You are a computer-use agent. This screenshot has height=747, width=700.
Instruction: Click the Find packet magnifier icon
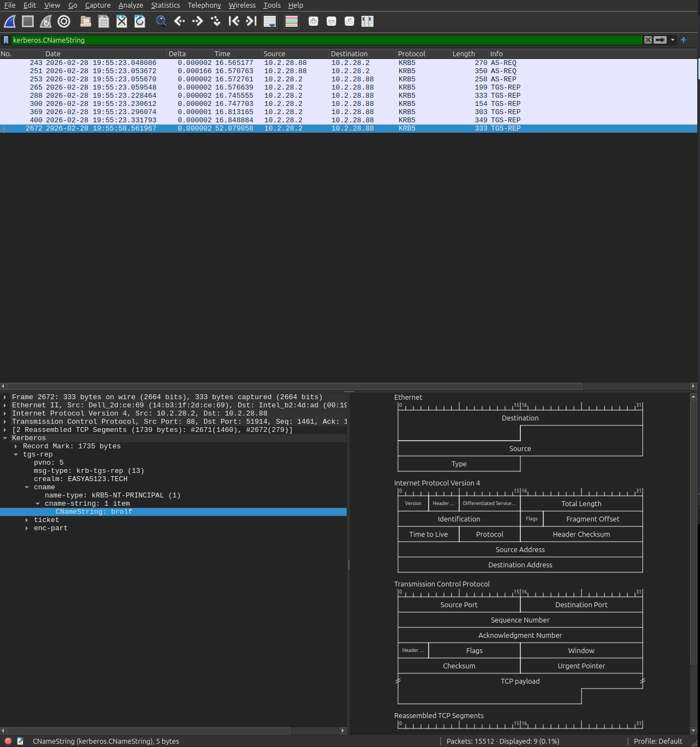pos(161,21)
